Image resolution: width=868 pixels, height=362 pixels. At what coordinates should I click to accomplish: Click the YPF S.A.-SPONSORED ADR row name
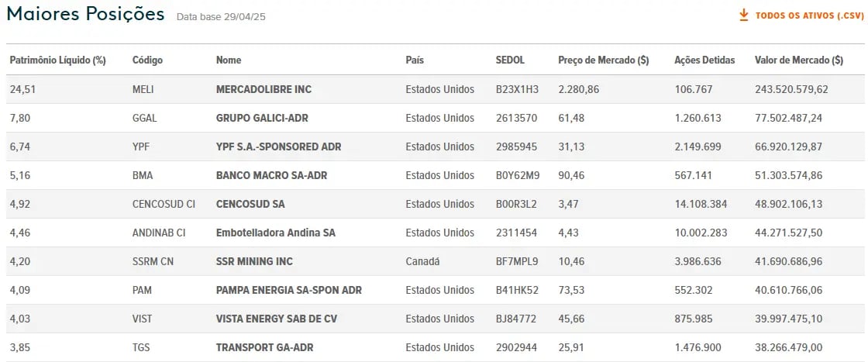point(279,147)
